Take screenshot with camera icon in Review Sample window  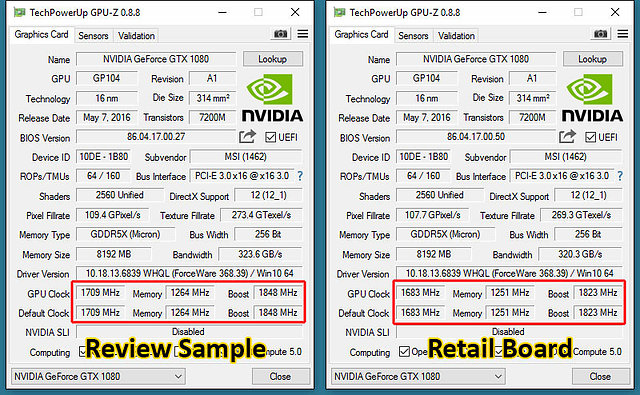tap(280, 34)
